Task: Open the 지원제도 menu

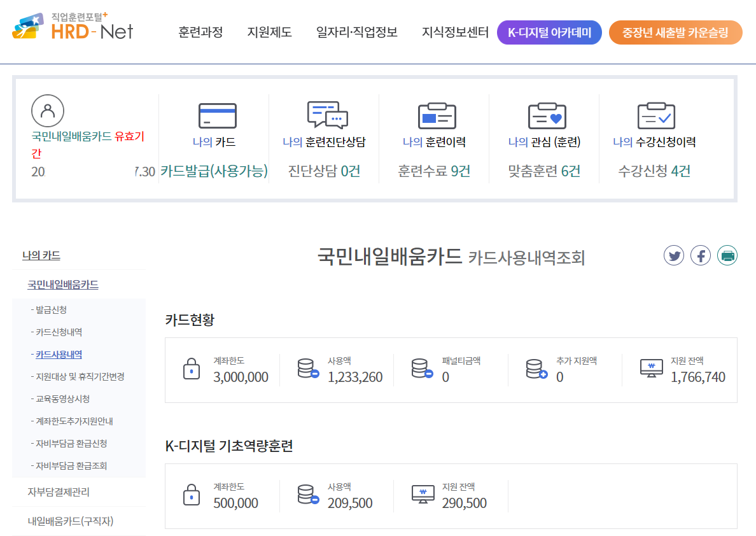Action: (x=269, y=33)
